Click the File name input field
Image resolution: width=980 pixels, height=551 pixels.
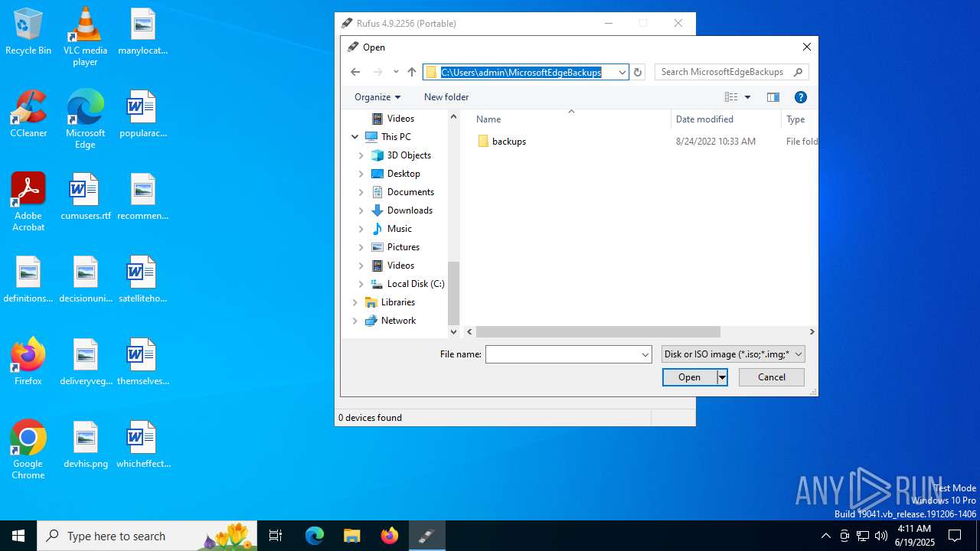pos(563,354)
